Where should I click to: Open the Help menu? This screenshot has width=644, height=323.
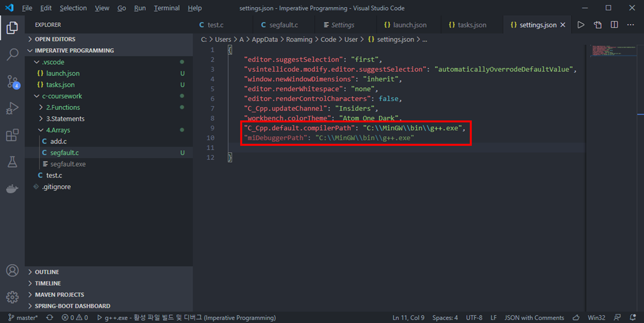[195, 8]
